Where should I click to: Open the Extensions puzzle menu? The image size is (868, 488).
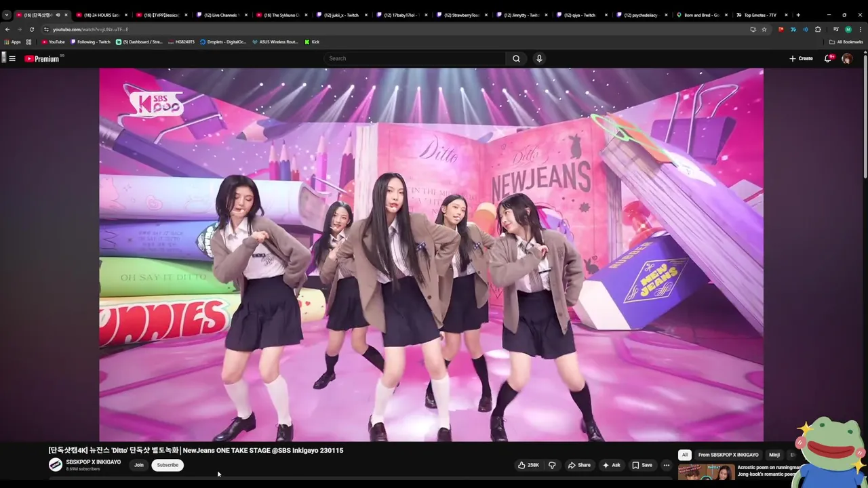pos(818,29)
